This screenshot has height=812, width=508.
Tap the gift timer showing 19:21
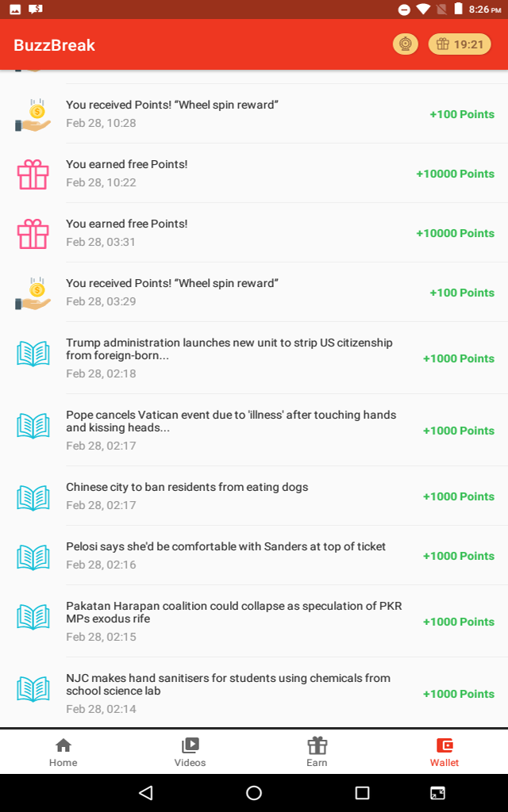click(460, 44)
